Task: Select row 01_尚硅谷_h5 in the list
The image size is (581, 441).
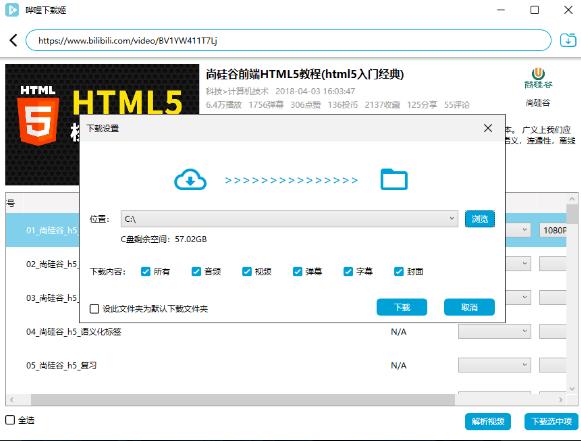Action: 42,230
